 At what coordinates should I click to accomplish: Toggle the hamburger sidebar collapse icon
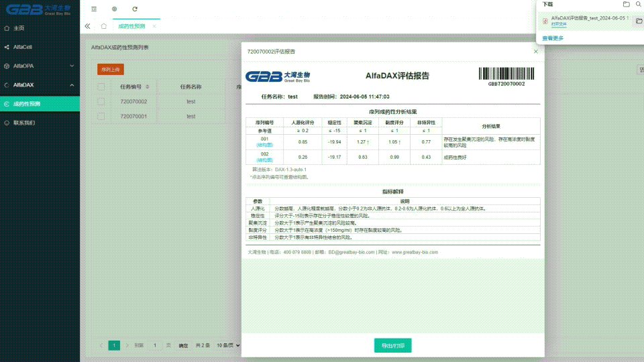[94, 9]
